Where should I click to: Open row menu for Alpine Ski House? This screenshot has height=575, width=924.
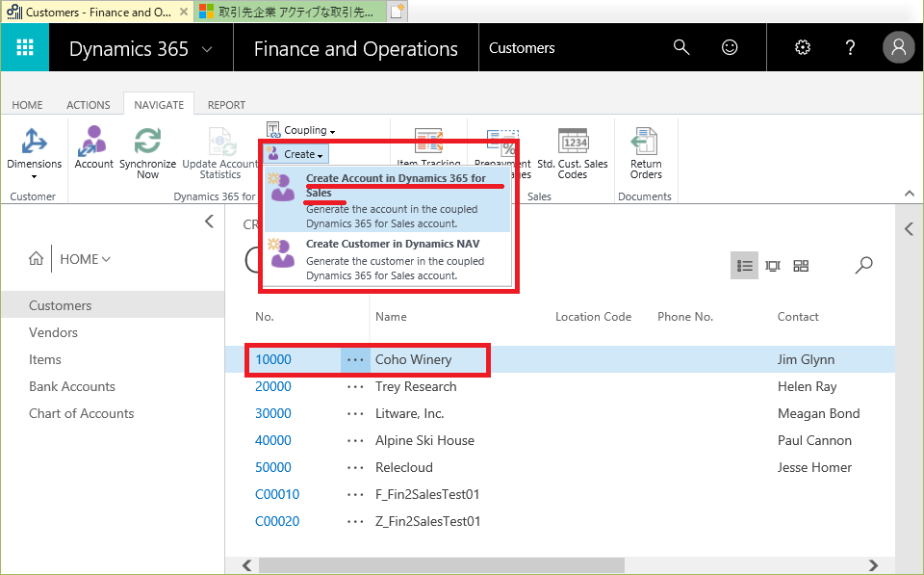(355, 440)
